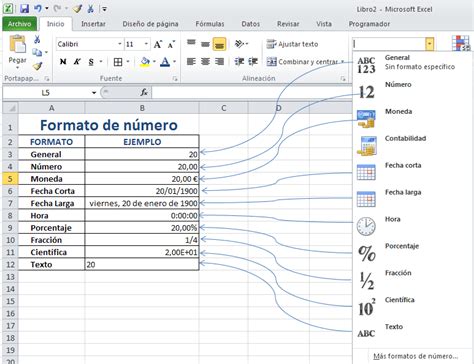Open the underline style dropdown arrow
Viewport: 474px width, 364px height.
pos(100,62)
